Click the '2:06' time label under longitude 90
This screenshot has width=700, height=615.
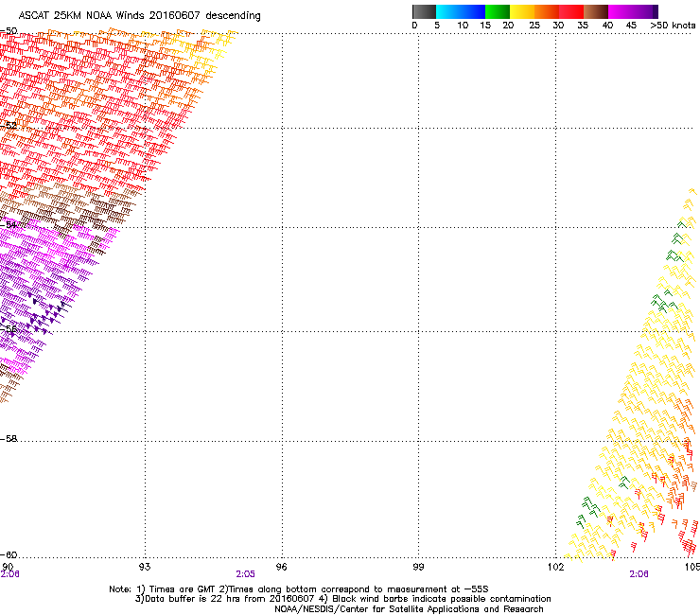pos(9,574)
